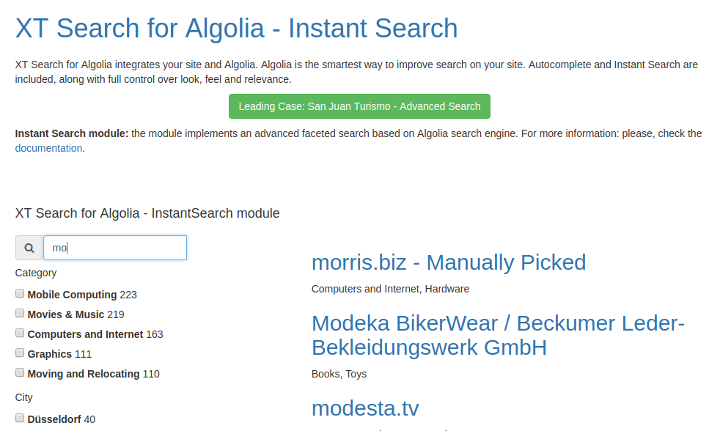
Task: Open the modesta.tv search result
Action: pos(365,408)
